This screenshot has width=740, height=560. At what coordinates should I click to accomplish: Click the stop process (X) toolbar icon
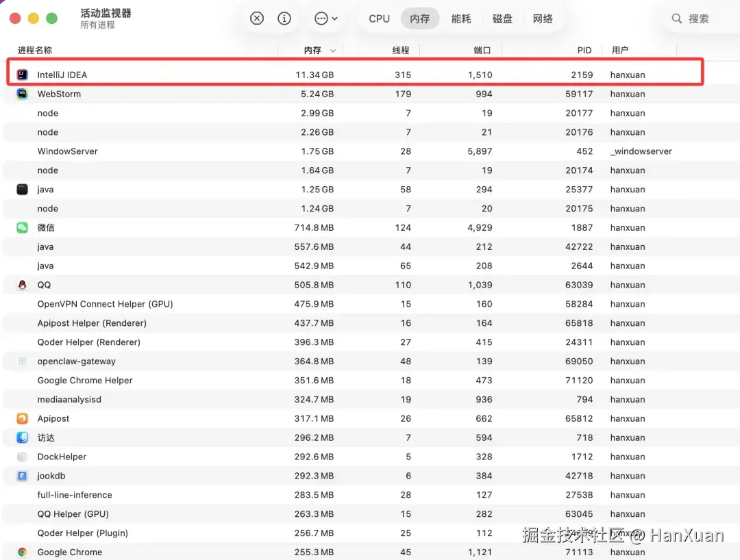(257, 18)
